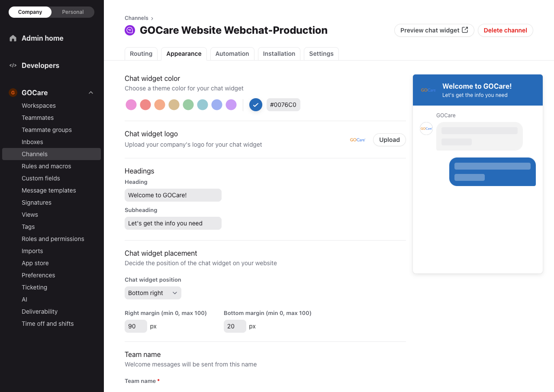Switch to the Automation tab

point(232,54)
